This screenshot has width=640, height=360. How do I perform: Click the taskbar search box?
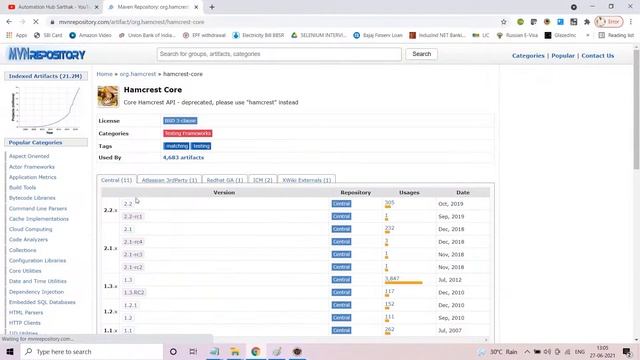[91, 351]
